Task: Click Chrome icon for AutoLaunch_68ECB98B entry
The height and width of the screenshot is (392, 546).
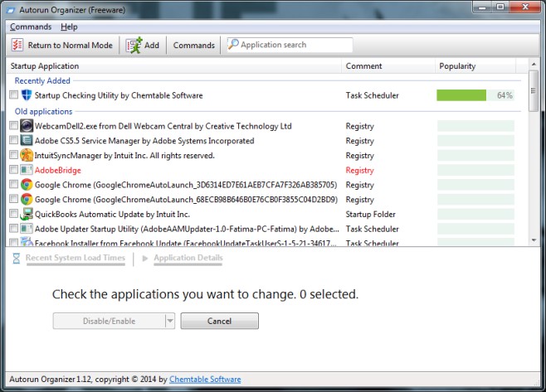Action: [27, 199]
